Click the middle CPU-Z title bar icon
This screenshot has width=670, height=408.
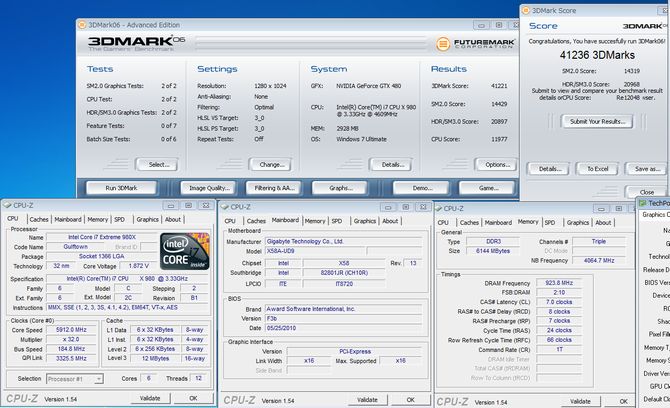(x=225, y=207)
